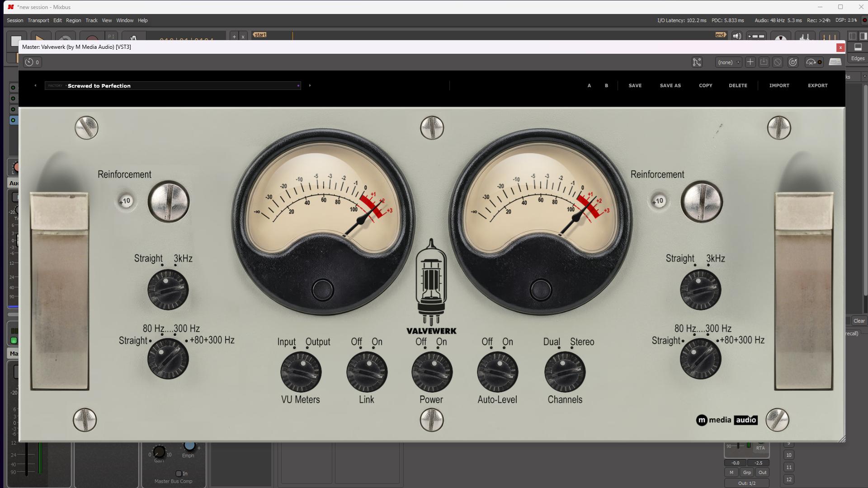Open the Screwed to Perfection preset browser
This screenshot has height=488, width=868.
coord(172,86)
